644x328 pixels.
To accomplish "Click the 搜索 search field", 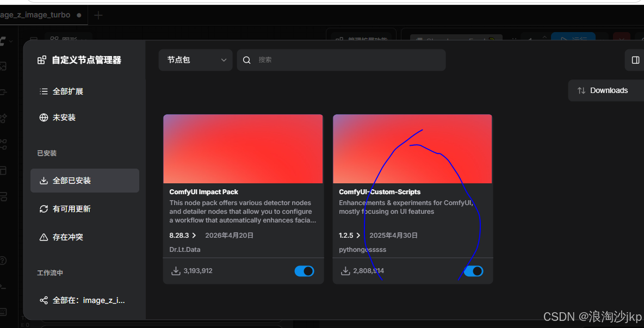I will [341, 60].
